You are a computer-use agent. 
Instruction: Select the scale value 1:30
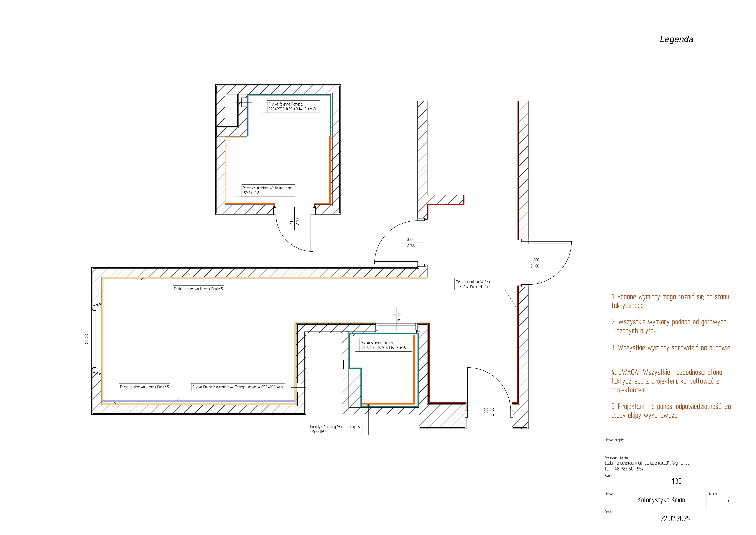(x=676, y=481)
